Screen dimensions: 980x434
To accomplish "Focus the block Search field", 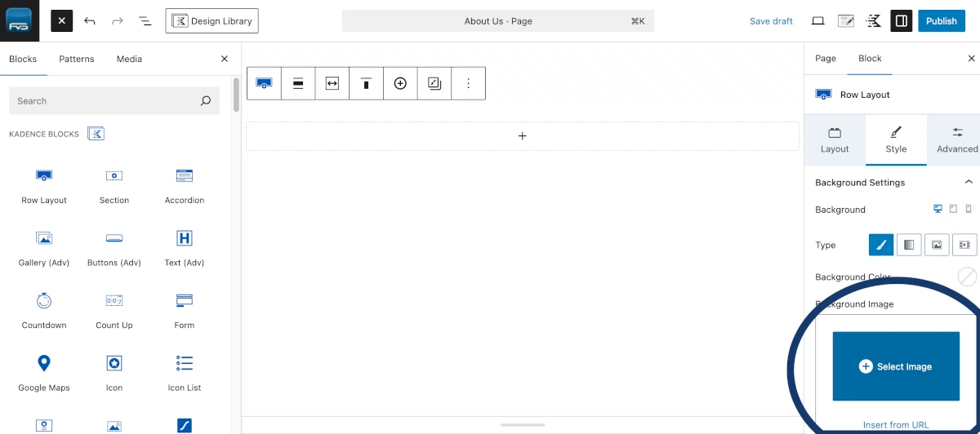I will [114, 101].
